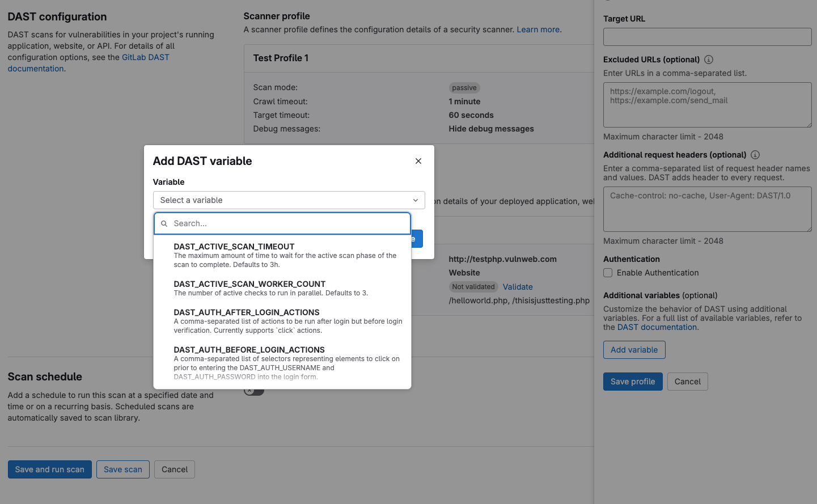Open the Learn more link about scanner profiles
Viewport: 817px width, 504px height.
(x=537, y=29)
